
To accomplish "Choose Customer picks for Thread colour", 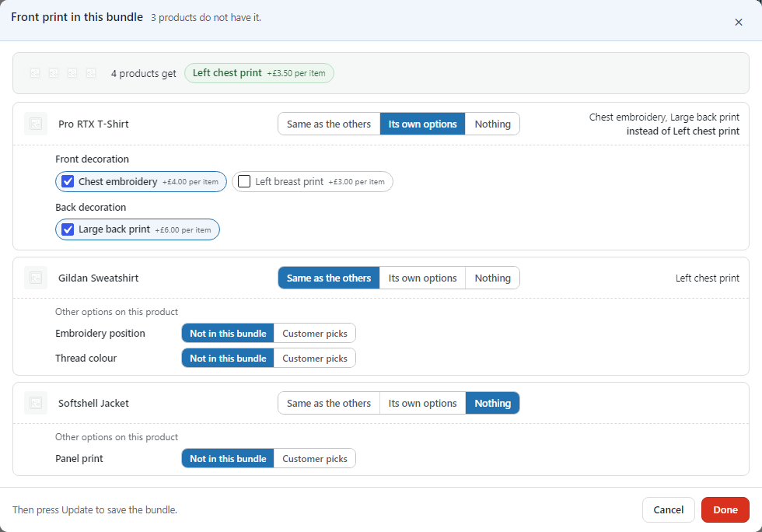I will [315, 359].
